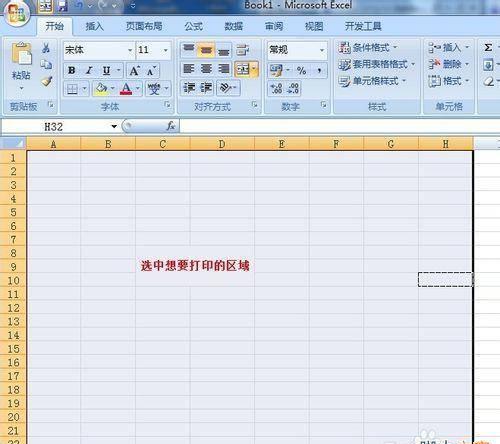
Task: Click the Save icon in quick access toolbar
Action: [63, 6]
